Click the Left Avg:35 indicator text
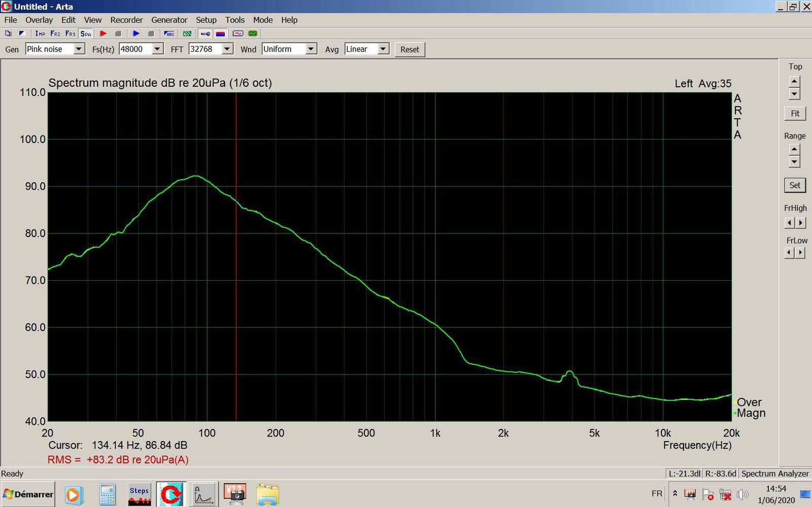This screenshot has width=812, height=507. 703,84
